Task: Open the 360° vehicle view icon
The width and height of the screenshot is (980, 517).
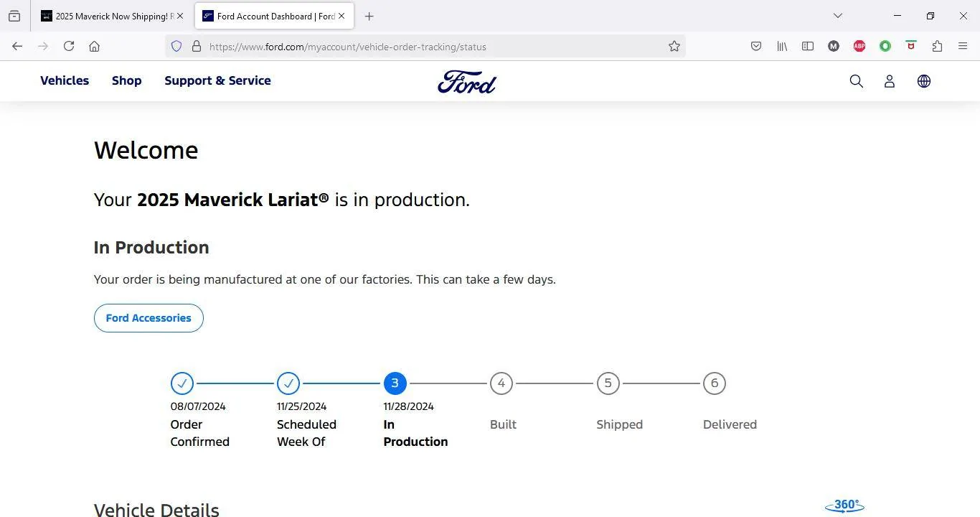Action: coord(845,506)
